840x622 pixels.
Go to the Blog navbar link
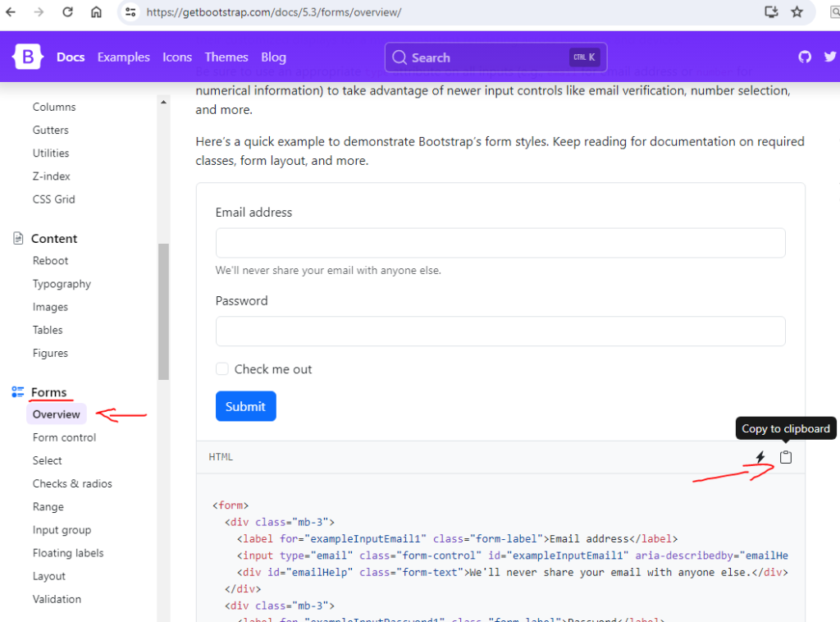tap(273, 57)
